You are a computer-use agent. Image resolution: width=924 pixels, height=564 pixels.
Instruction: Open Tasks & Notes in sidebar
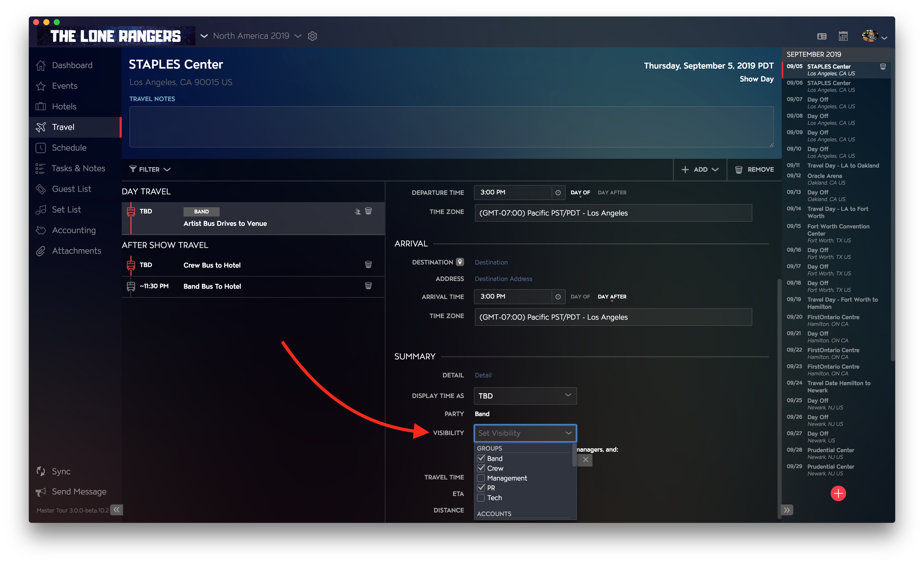[x=75, y=168]
